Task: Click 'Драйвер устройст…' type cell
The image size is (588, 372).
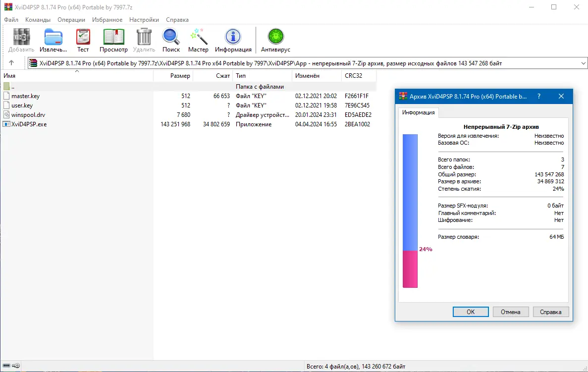Action: [x=263, y=115]
